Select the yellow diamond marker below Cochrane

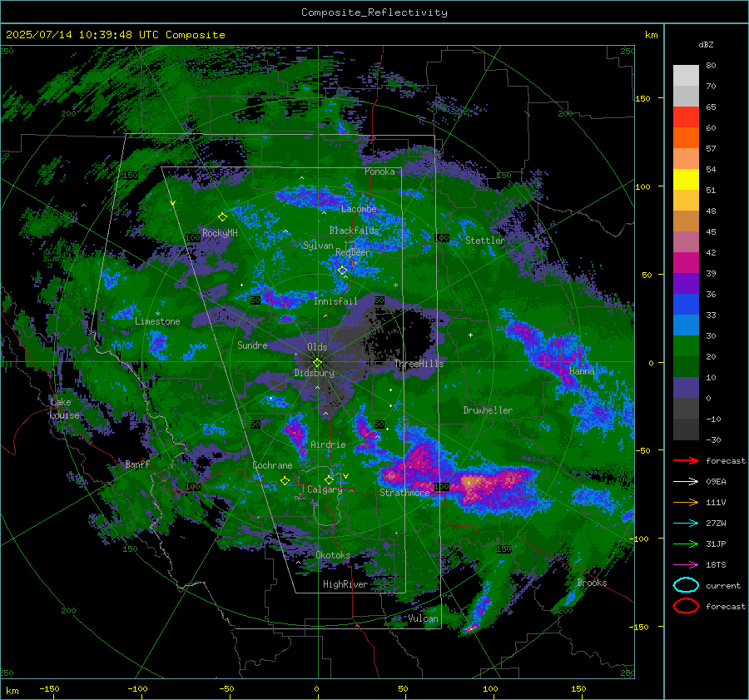pyautogui.click(x=285, y=480)
